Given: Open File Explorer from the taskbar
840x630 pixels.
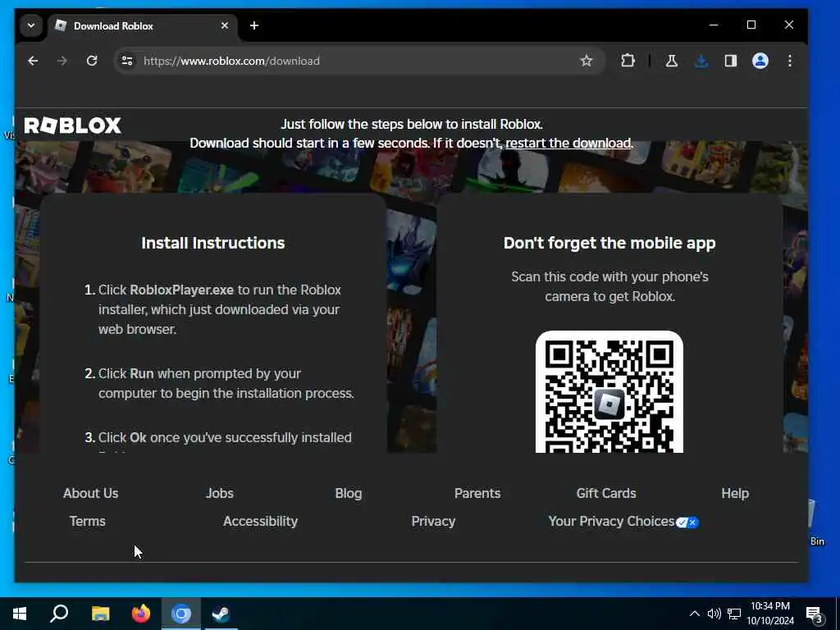Looking at the screenshot, I should (x=100, y=614).
